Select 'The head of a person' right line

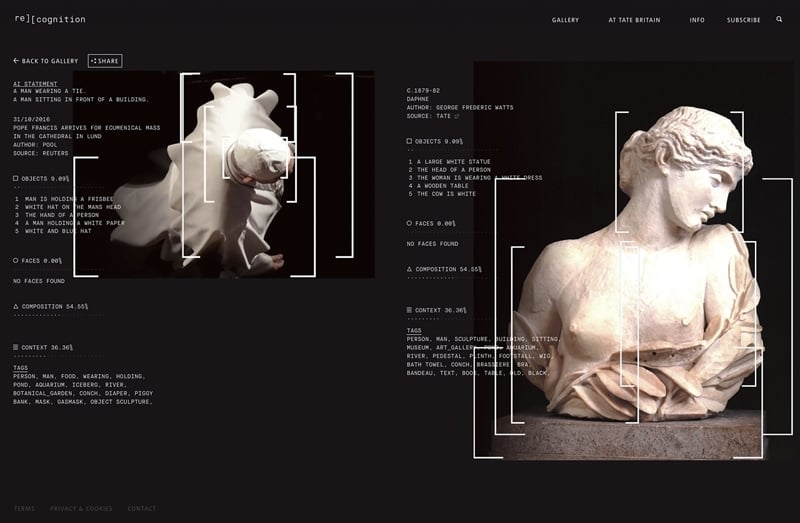(449, 170)
